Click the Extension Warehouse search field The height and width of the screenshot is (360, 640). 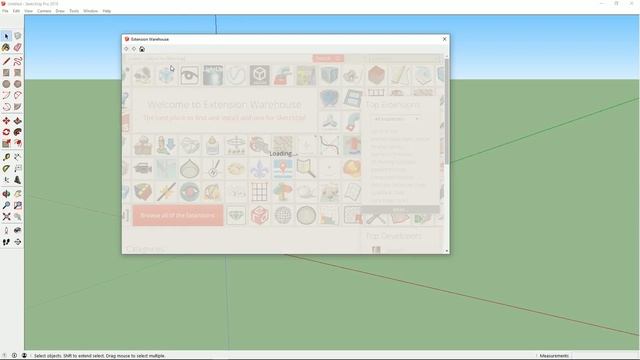[x=219, y=58]
